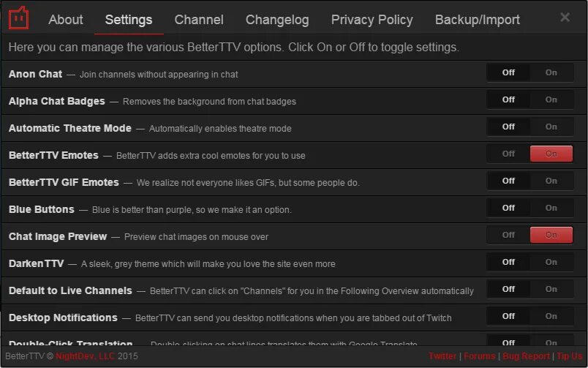Open the About tab
Image resolution: width=588 pixels, height=368 pixels.
(x=66, y=20)
